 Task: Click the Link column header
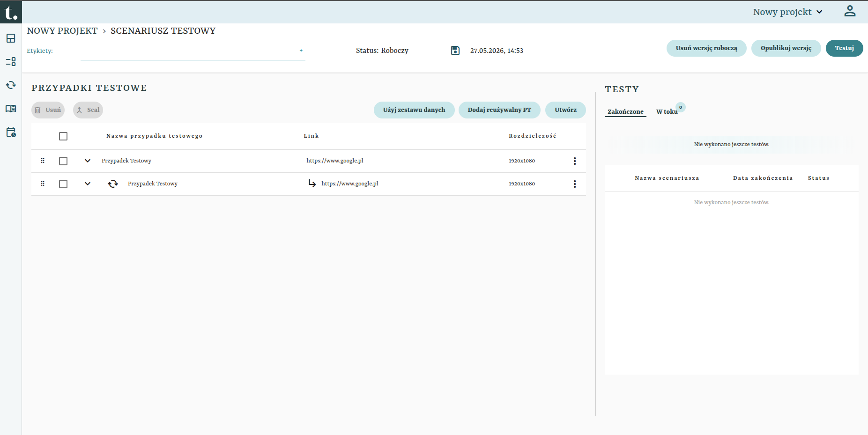tap(311, 136)
